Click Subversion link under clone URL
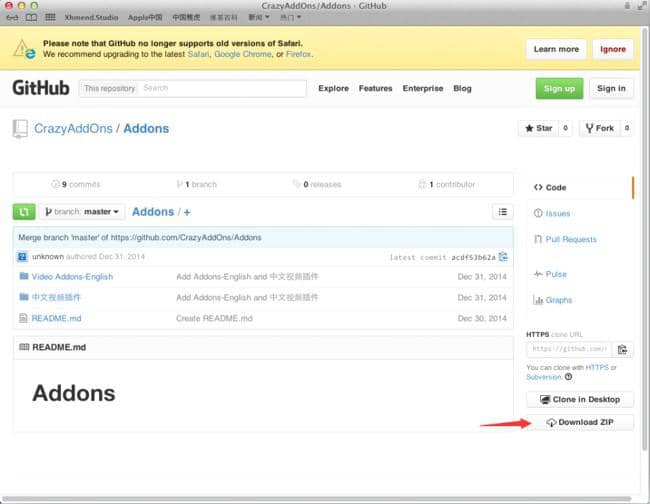 [543, 377]
